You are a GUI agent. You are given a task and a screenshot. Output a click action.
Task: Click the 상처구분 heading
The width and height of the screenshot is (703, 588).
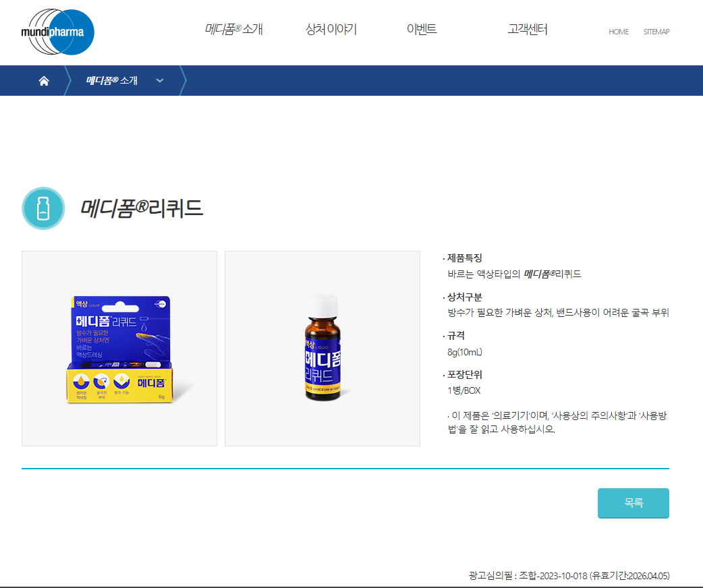click(x=464, y=297)
